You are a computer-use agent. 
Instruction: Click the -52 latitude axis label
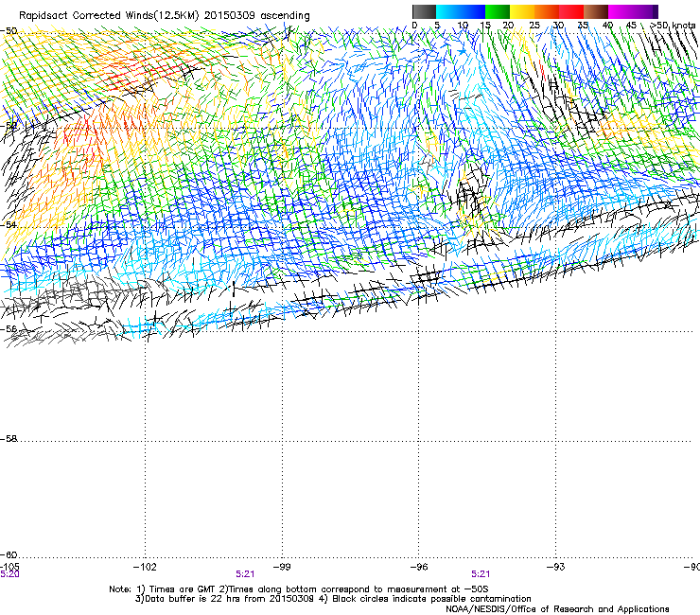[9, 126]
